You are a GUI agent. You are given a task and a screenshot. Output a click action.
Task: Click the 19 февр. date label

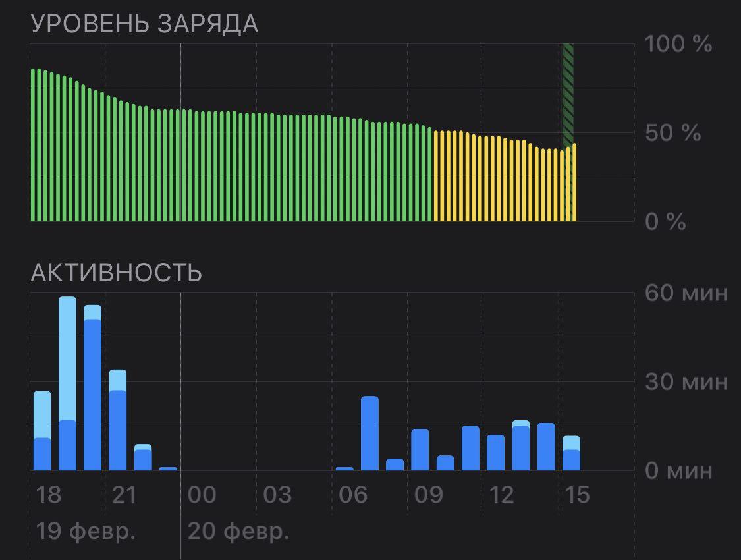pyautogui.click(x=86, y=531)
